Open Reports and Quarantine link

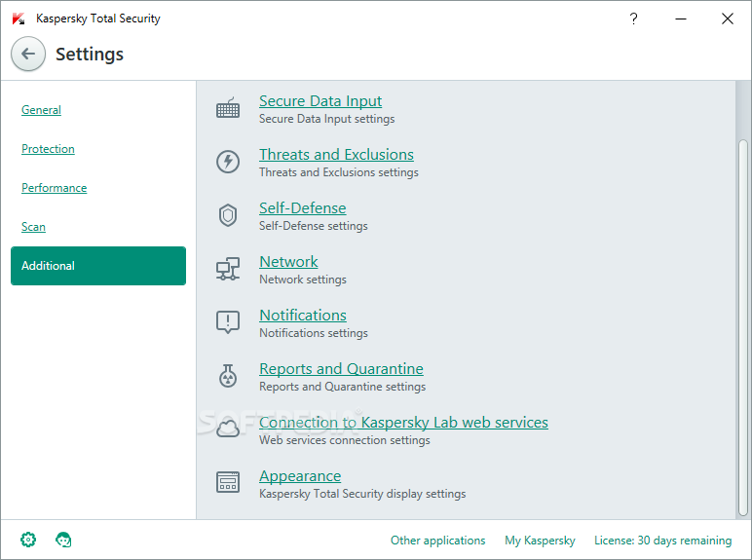tap(341, 369)
